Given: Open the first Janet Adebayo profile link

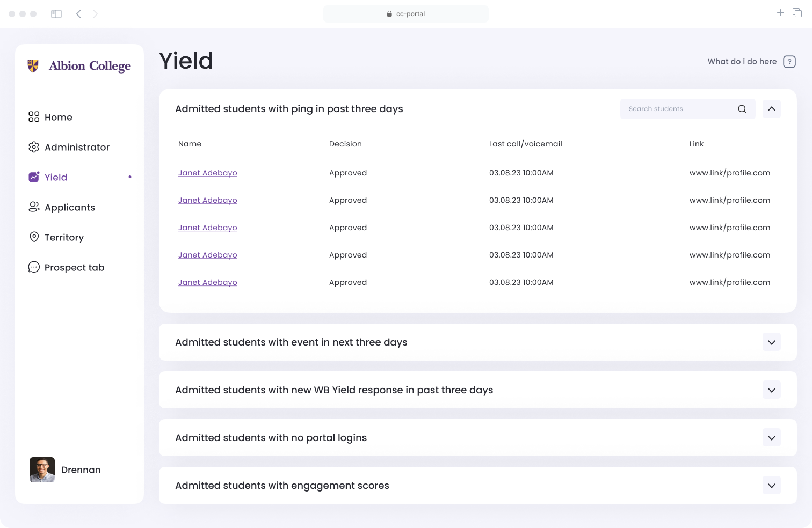Looking at the screenshot, I should (x=208, y=173).
